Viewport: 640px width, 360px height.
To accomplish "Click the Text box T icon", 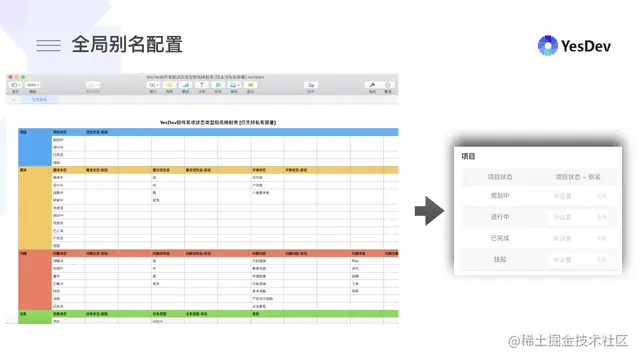I will 202,85.
